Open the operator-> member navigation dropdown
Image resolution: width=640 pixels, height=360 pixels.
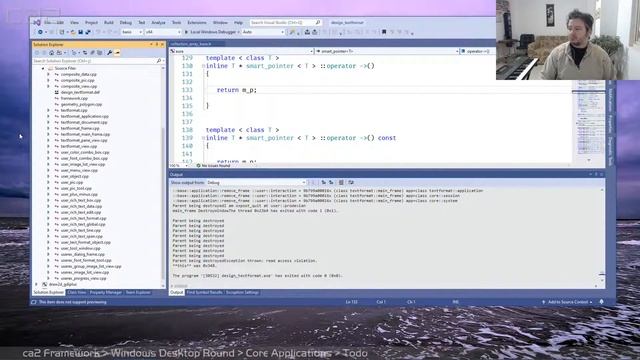tap(478, 51)
